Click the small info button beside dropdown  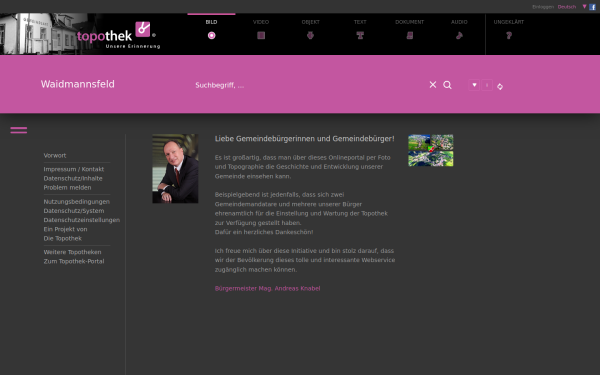(487, 85)
